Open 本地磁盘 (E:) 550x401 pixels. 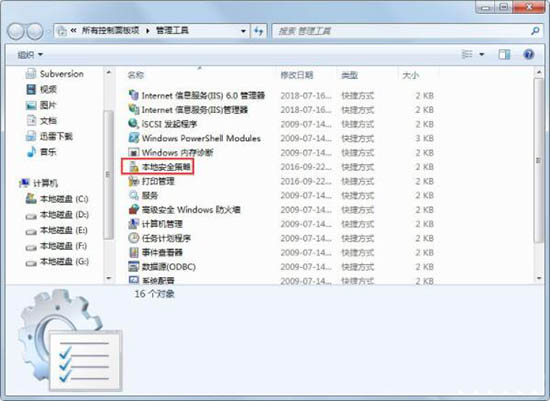click(57, 230)
